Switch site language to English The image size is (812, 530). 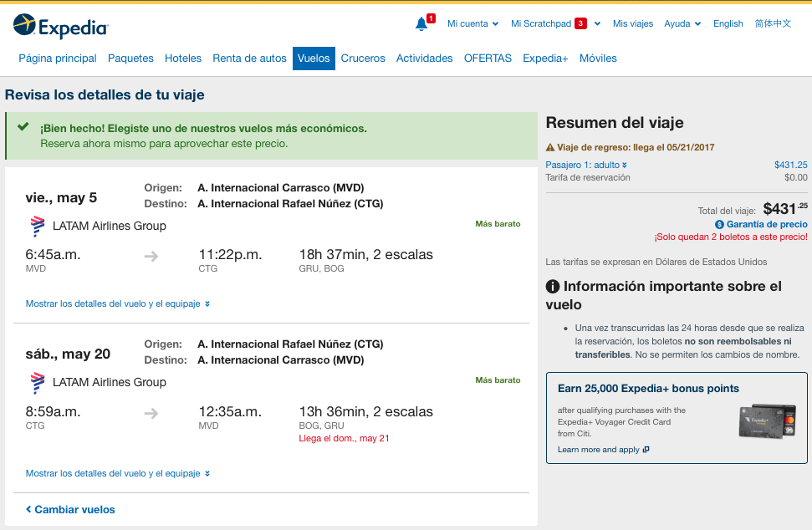click(728, 23)
